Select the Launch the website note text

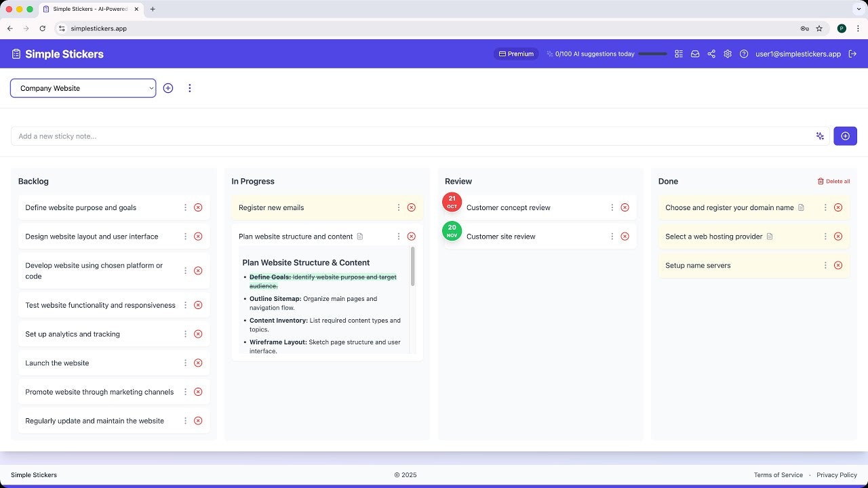coord(57,363)
